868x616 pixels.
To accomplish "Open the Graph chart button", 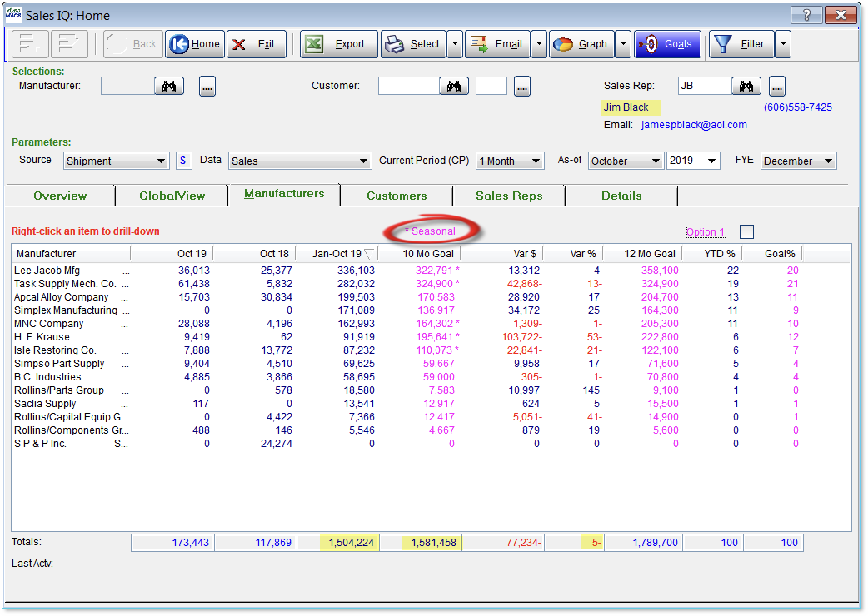I will 581,43.
